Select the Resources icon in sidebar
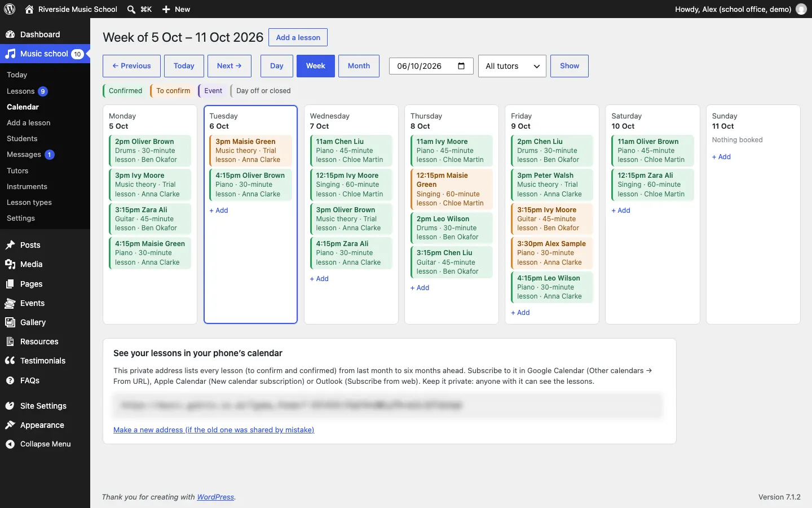Screen dimensions: 812x508 click(x=10, y=341)
